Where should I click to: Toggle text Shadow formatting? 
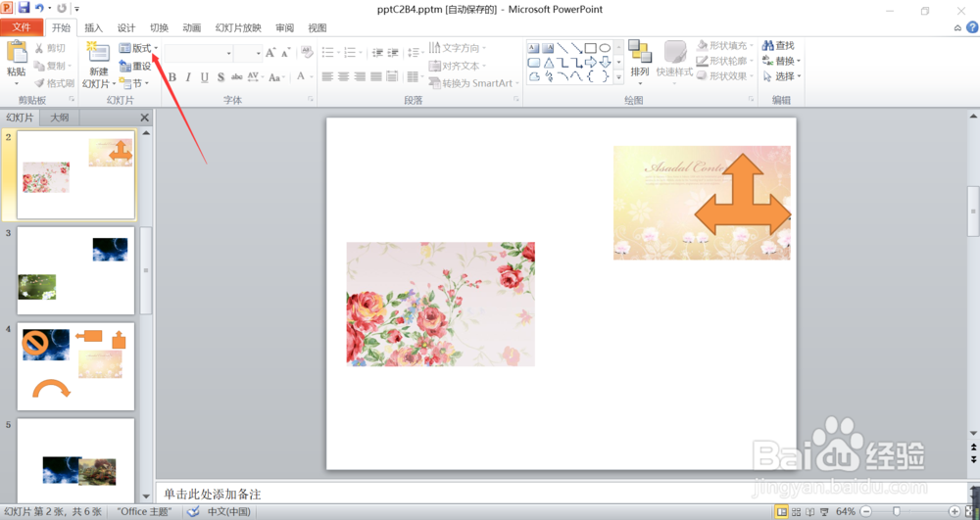(220, 77)
